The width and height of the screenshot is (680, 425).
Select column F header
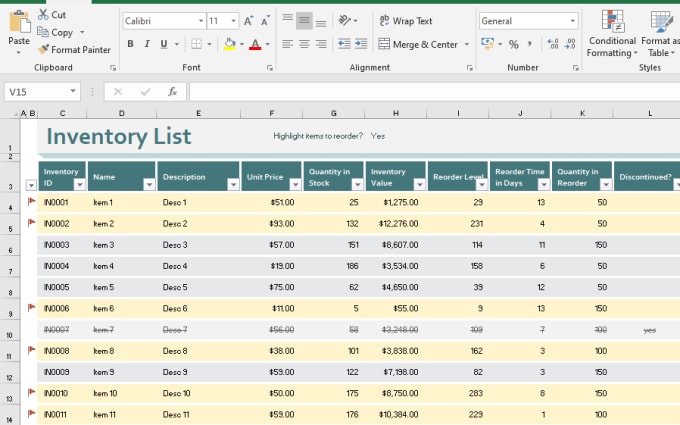271,113
